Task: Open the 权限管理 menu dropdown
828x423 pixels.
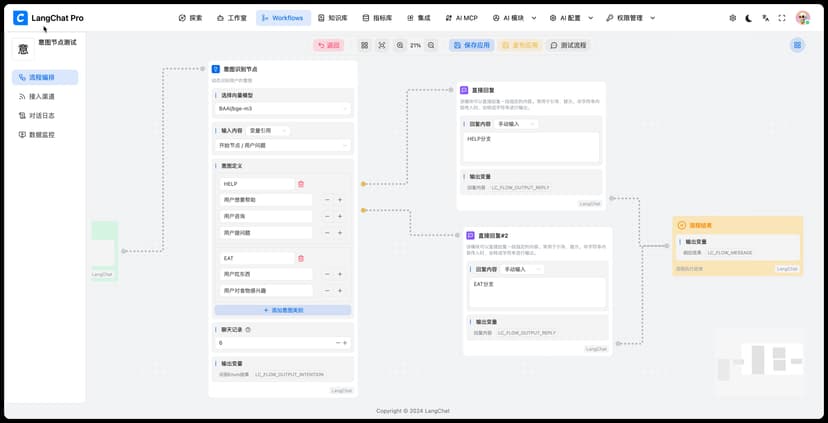Action: [x=630, y=18]
